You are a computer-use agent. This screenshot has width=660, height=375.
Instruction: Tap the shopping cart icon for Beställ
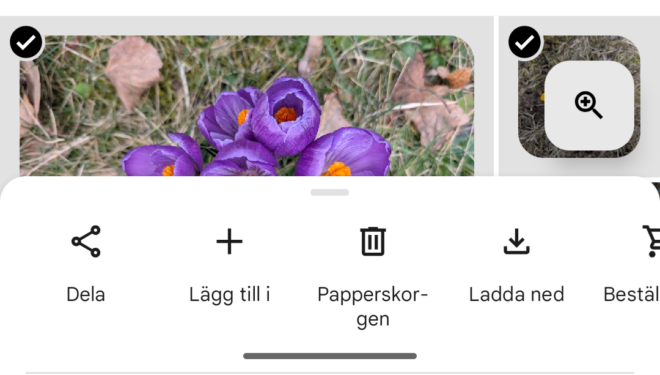point(651,241)
